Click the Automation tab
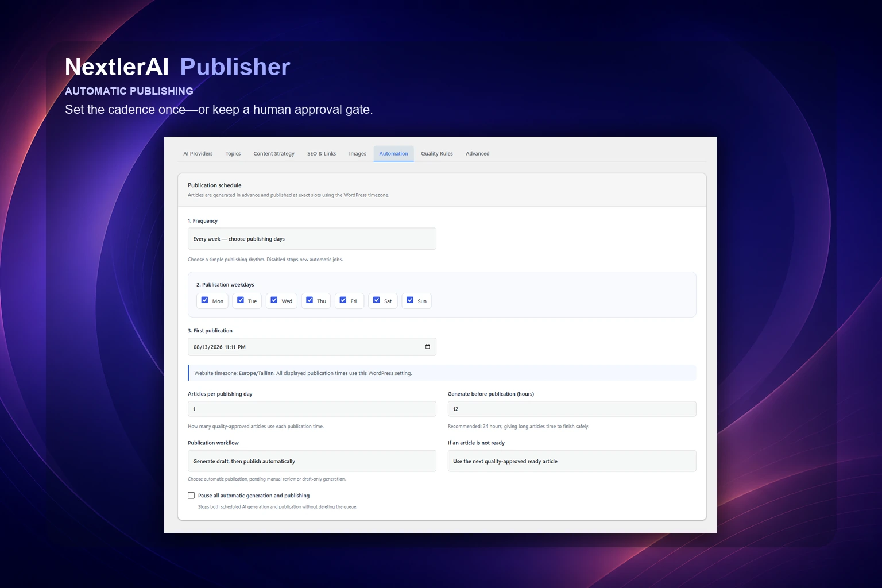 coord(394,154)
